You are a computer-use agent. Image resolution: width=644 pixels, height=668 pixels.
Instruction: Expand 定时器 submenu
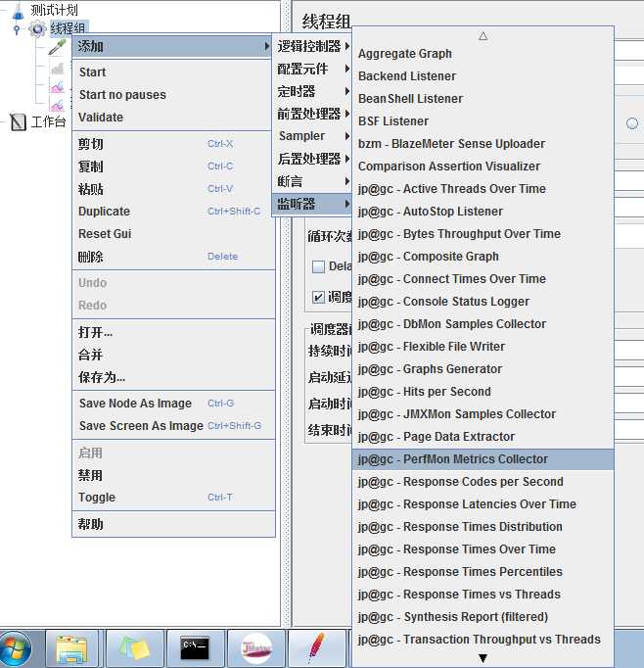313,91
